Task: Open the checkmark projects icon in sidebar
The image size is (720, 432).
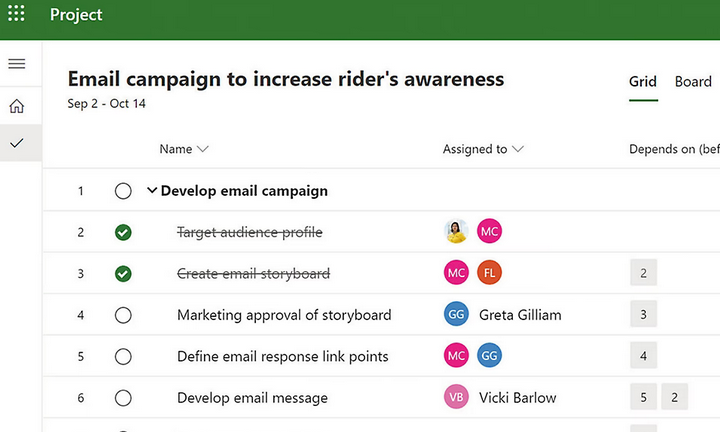Action: point(16,143)
